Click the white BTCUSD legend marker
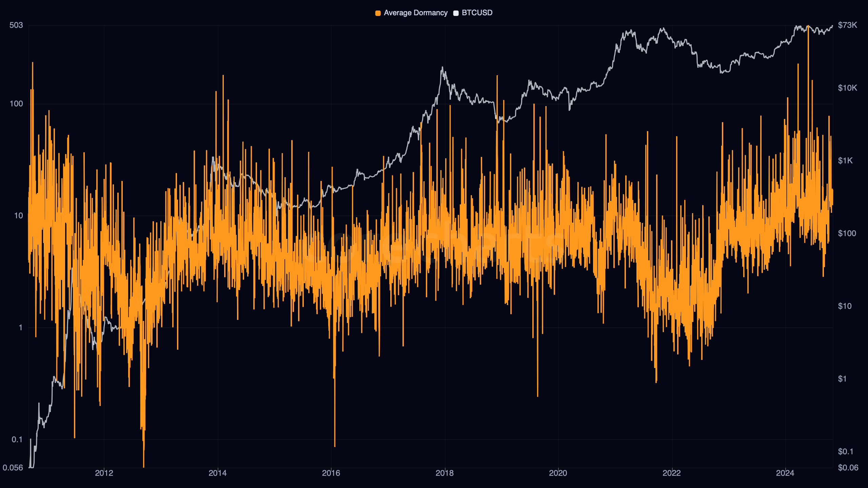The width and height of the screenshot is (868, 488). [x=456, y=13]
